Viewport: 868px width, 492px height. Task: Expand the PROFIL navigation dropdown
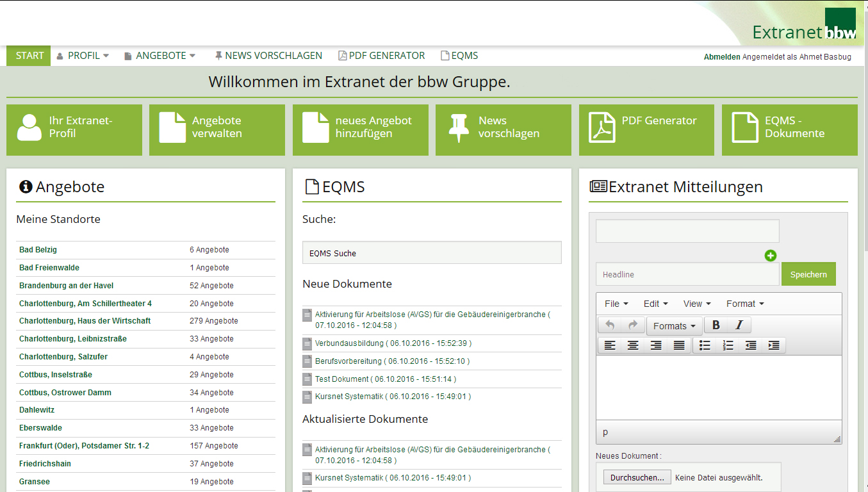click(x=83, y=56)
